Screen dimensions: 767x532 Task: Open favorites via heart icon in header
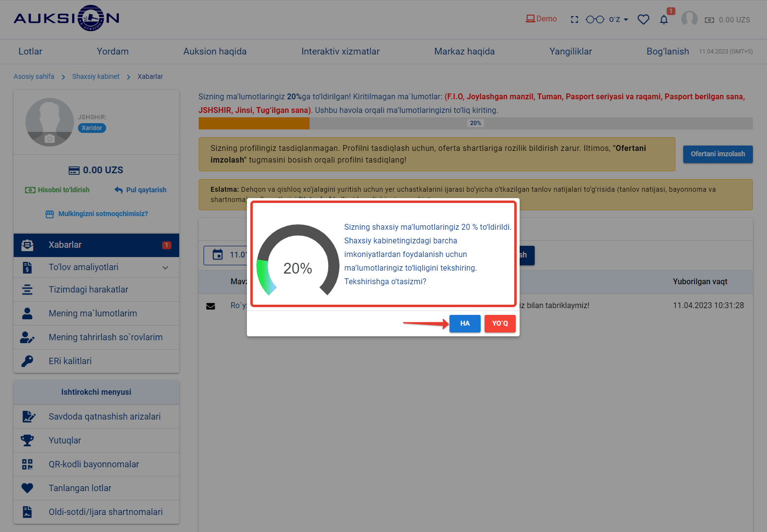click(x=643, y=19)
